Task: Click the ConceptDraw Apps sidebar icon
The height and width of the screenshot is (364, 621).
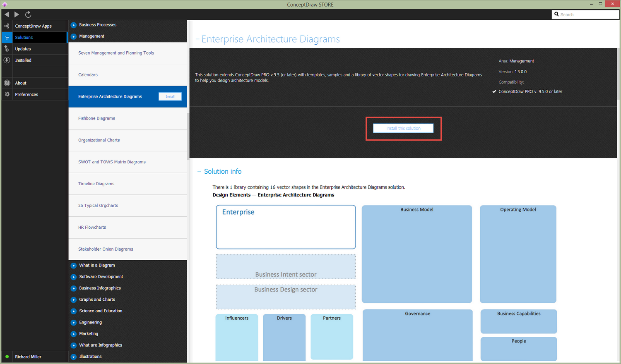Action: point(7,26)
